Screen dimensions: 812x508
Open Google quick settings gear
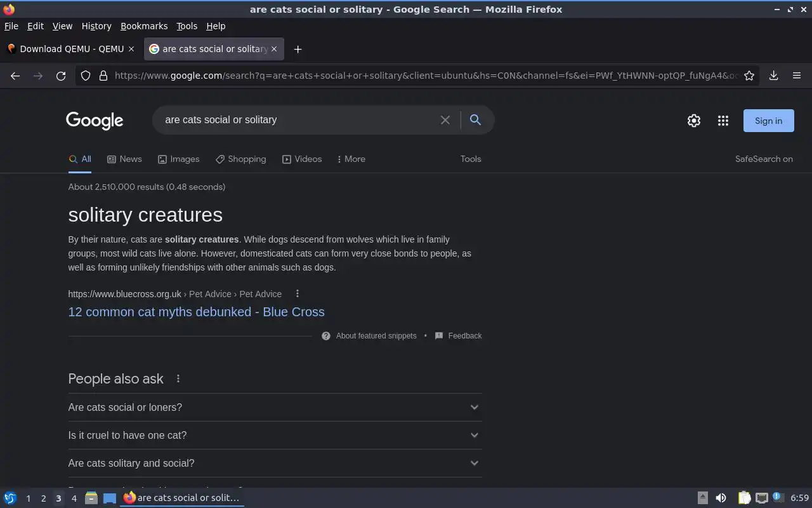pyautogui.click(x=694, y=121)
